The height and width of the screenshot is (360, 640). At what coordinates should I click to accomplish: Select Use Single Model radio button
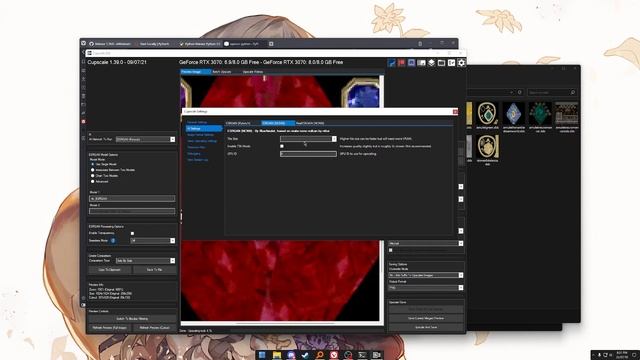tap(93, 164)
